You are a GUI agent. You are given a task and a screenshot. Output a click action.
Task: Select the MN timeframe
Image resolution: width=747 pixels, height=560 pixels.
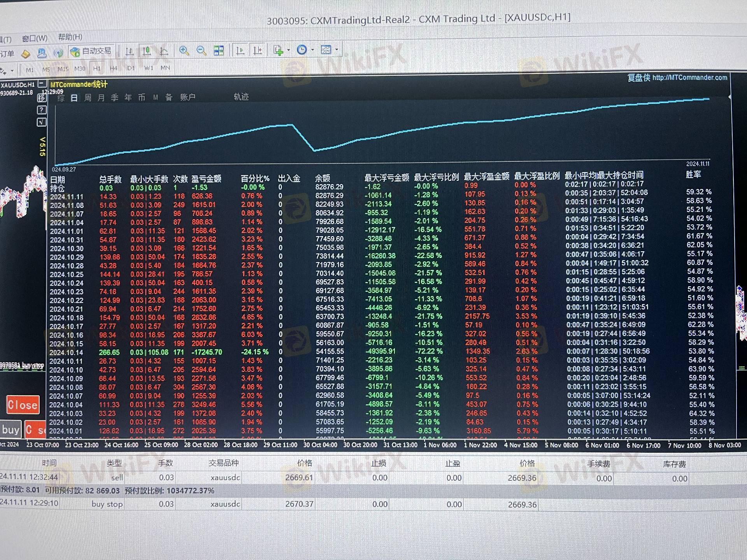(x=165, y=68)
